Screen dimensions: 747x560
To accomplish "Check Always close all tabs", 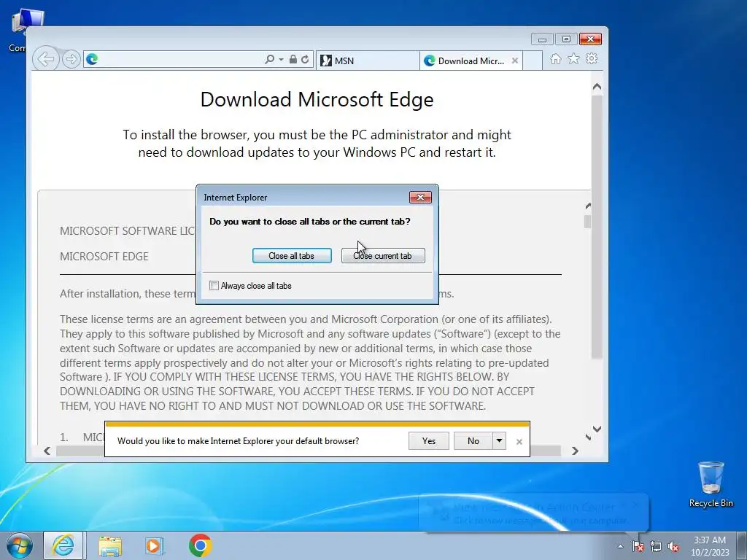I will coord(214,286).
